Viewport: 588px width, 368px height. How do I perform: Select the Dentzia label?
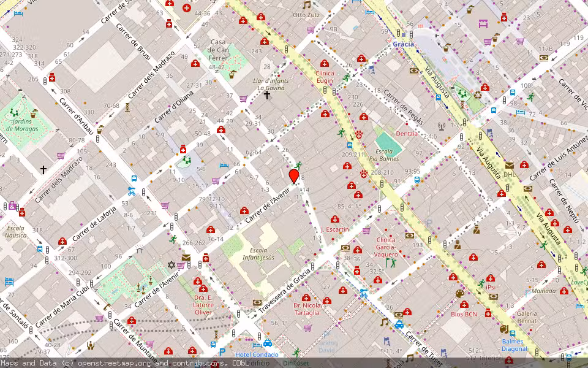click(407, 134)
